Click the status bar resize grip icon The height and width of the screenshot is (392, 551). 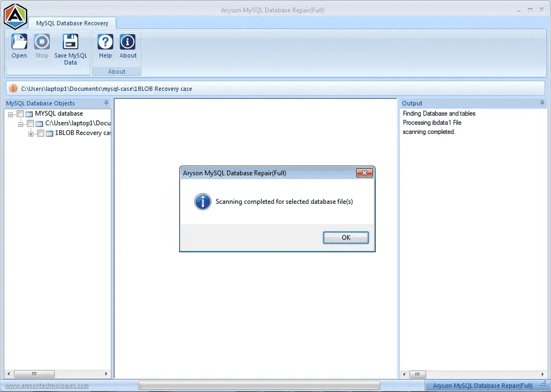point(543,386)
